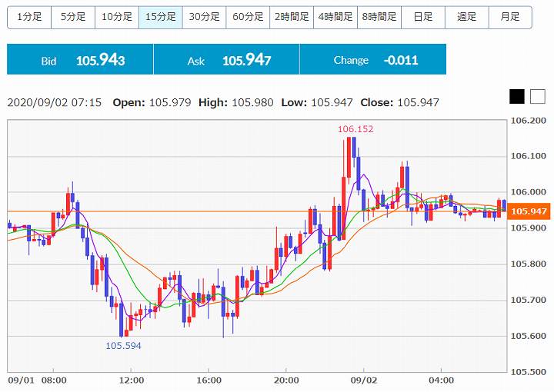Click the 106.152 high price label
554x392 pixels.
pyautogui.click(x=355, y=129)
